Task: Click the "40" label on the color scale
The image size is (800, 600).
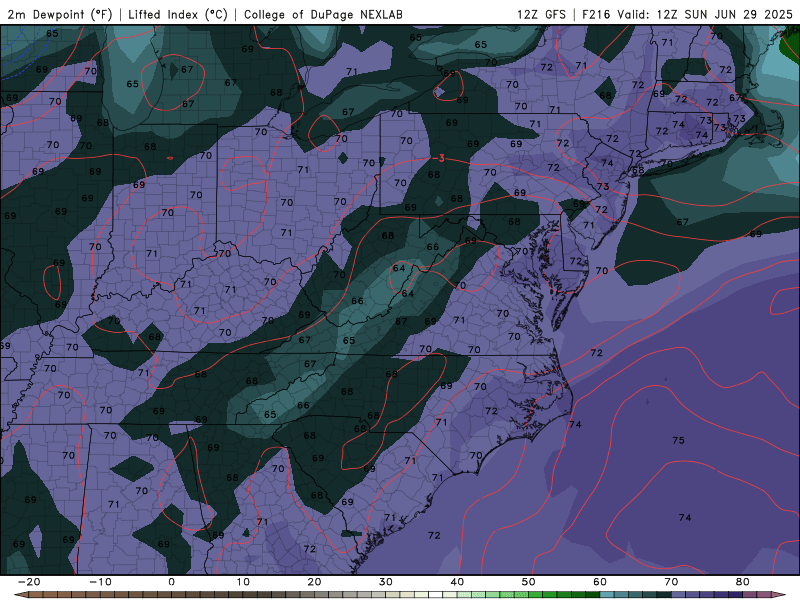Action: click(x=457, y=582)
